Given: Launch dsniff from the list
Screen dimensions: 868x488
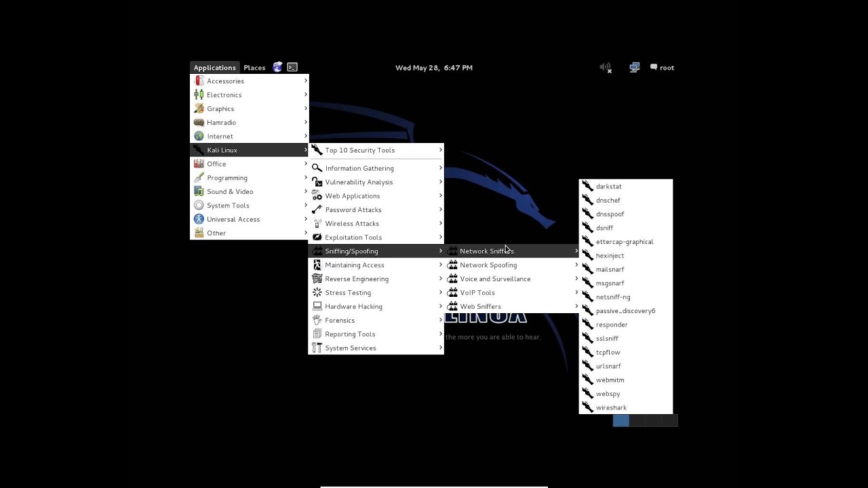Looking at the screenshot, I should (x=626, y=228).
